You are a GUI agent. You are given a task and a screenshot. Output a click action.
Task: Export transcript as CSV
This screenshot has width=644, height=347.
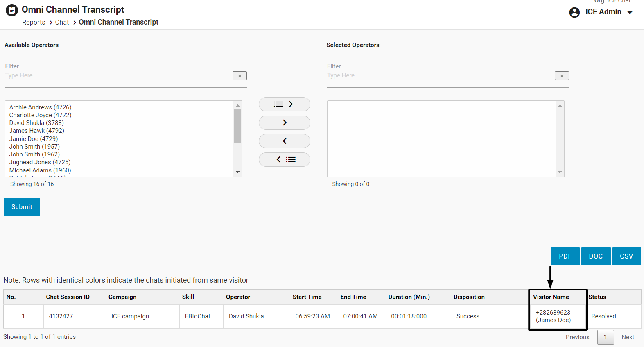[626, 256]
